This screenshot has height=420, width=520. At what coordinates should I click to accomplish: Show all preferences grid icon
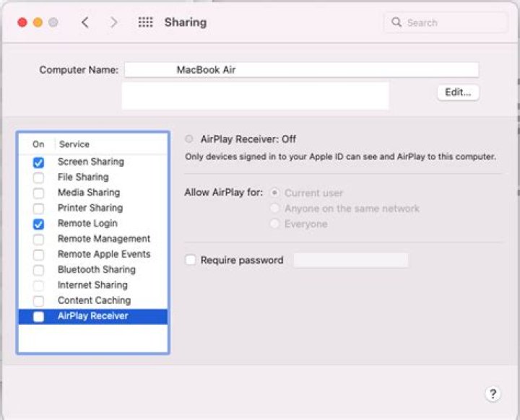[146, 22]
